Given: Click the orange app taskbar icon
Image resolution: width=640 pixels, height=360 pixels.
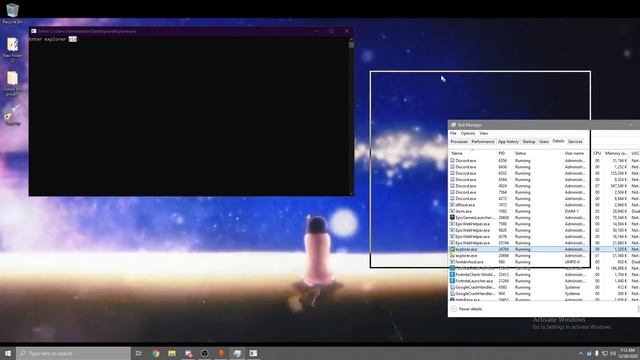Looking at the screenshot, I should click(221, 353).
